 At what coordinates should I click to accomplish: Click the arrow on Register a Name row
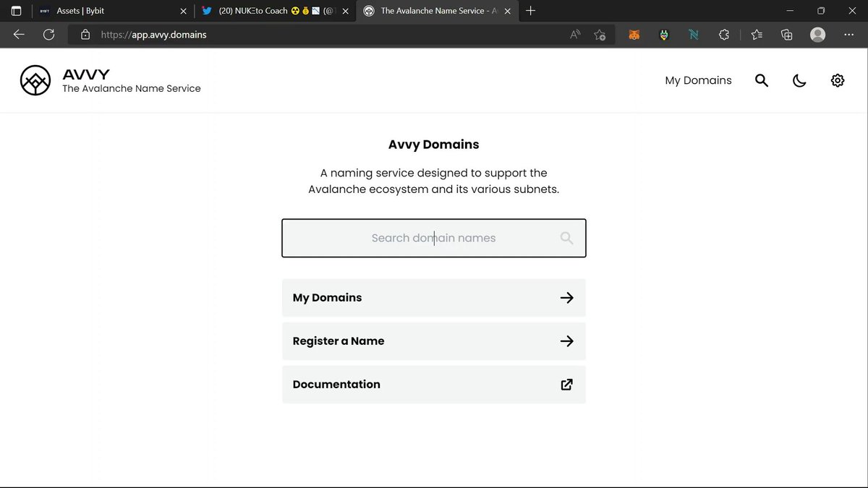[x=567, y=341]
